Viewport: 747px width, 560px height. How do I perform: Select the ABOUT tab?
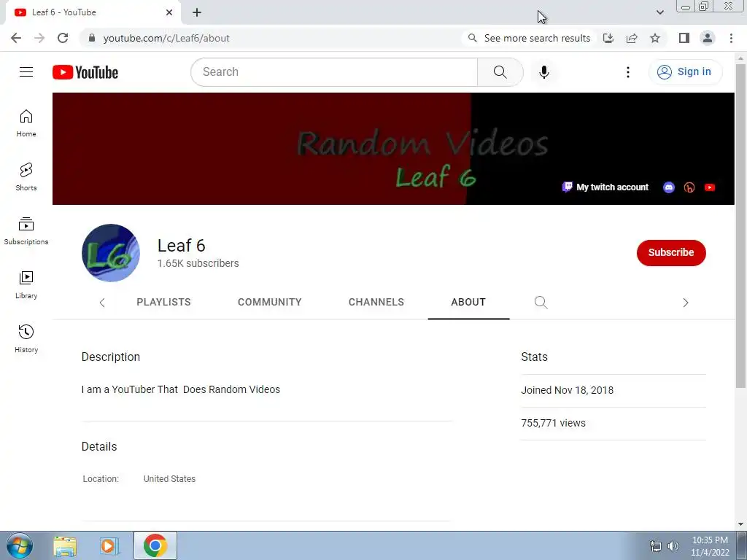point(468,303)
